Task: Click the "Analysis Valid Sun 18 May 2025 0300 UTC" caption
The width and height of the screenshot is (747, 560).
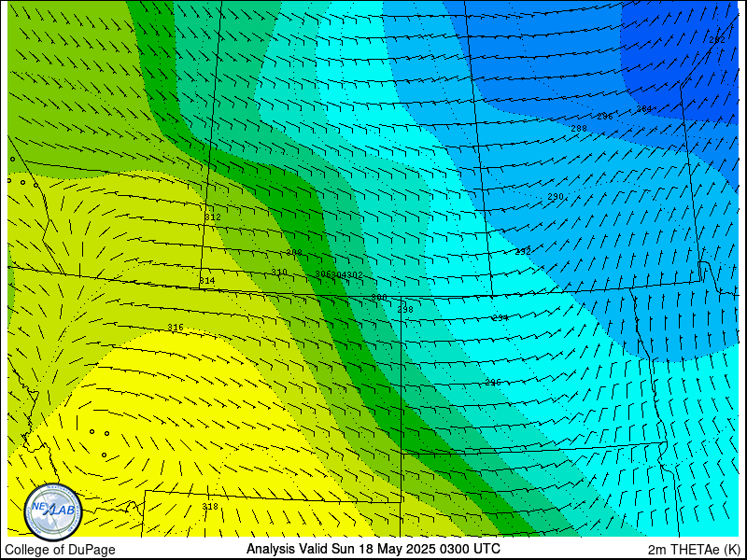Action: point(373,549)
